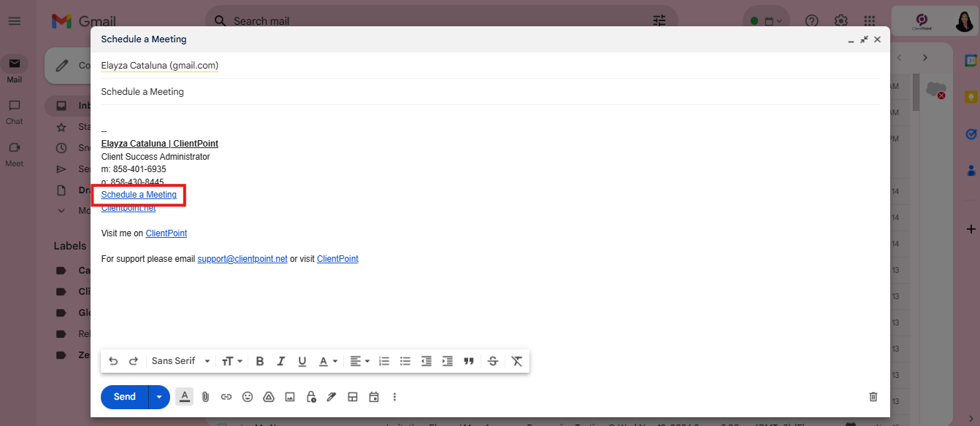The image size is (980, 426).
Task: Open Google Keep side panel
Action: point(971,97)
